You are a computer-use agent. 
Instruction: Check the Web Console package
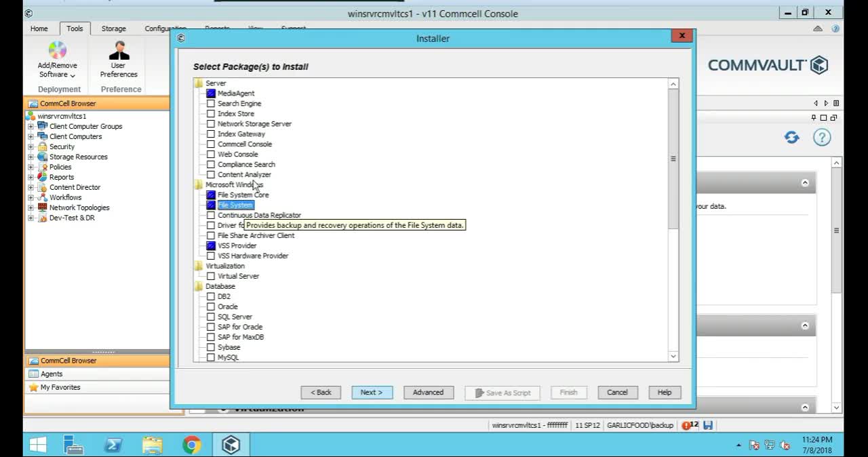(x=211, y=155)
